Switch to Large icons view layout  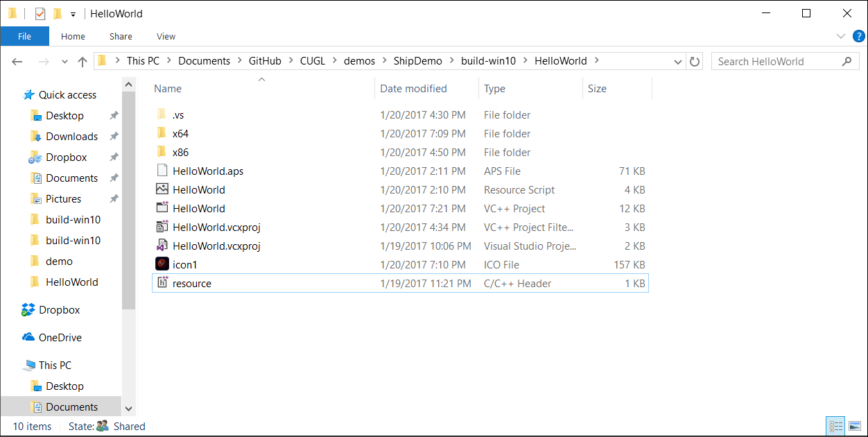tap(854, 426)
